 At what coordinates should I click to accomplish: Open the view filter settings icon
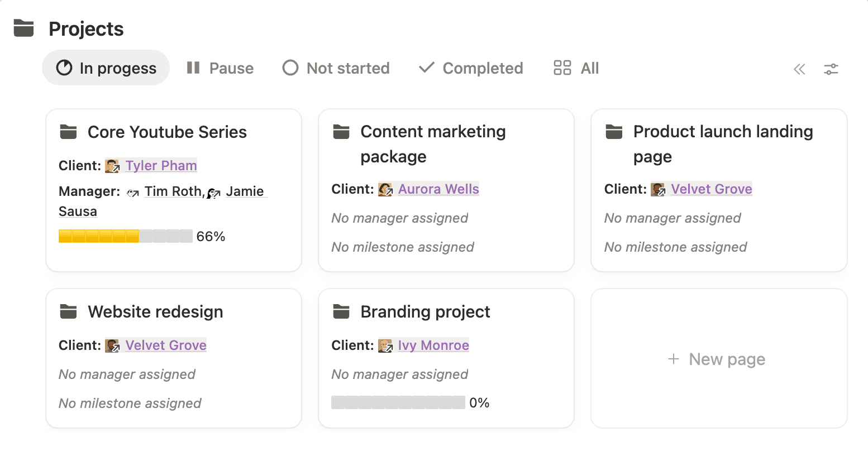[x=831, y=69]
